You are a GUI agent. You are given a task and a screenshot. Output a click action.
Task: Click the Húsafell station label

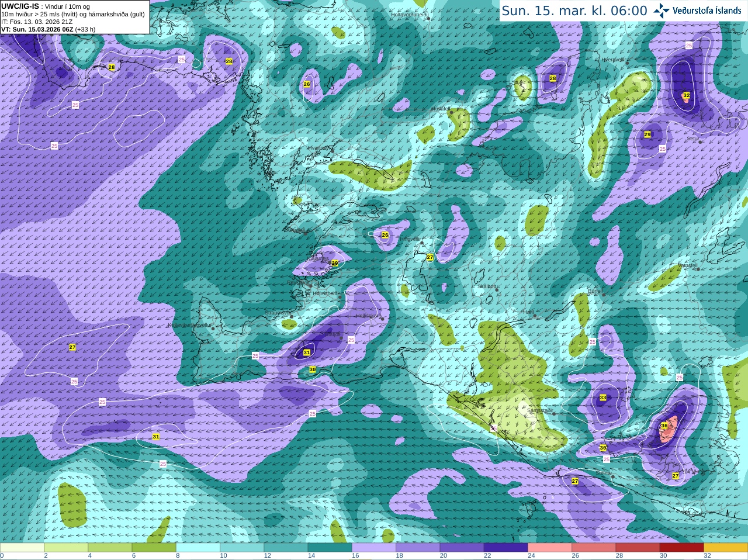click(441, 109)
